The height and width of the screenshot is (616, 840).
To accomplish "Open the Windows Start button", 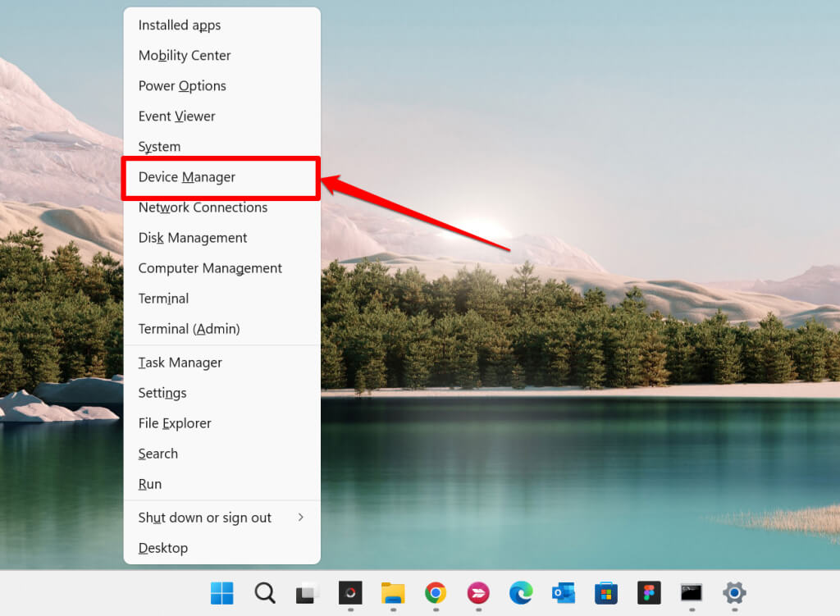I will click(221, 593).
